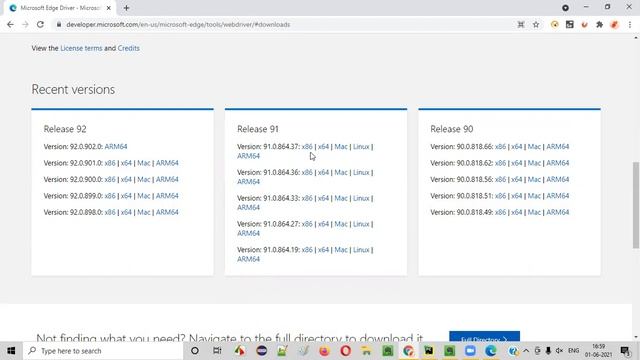Screen dimensions: 640x360
Task: Download x86 for version 92.0.901.0
Action: (110, 163)
